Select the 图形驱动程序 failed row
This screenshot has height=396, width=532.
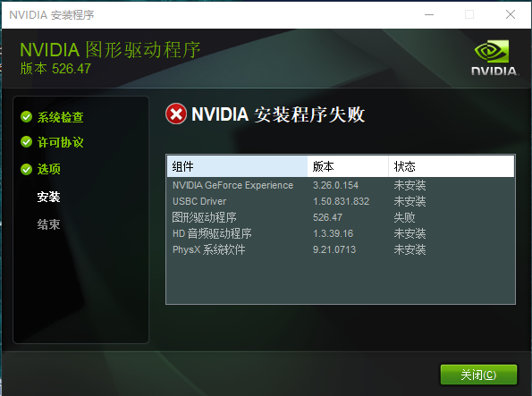[x=341, y=217]
